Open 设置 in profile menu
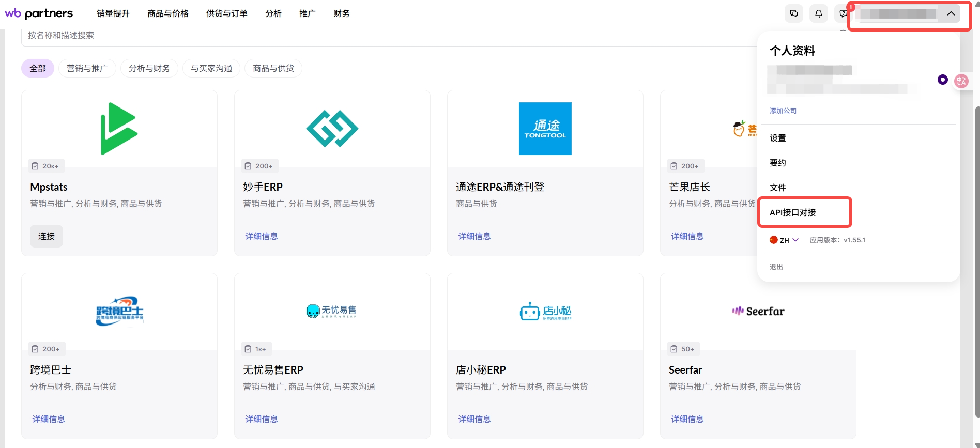980x448 pixels. (778, 138)
